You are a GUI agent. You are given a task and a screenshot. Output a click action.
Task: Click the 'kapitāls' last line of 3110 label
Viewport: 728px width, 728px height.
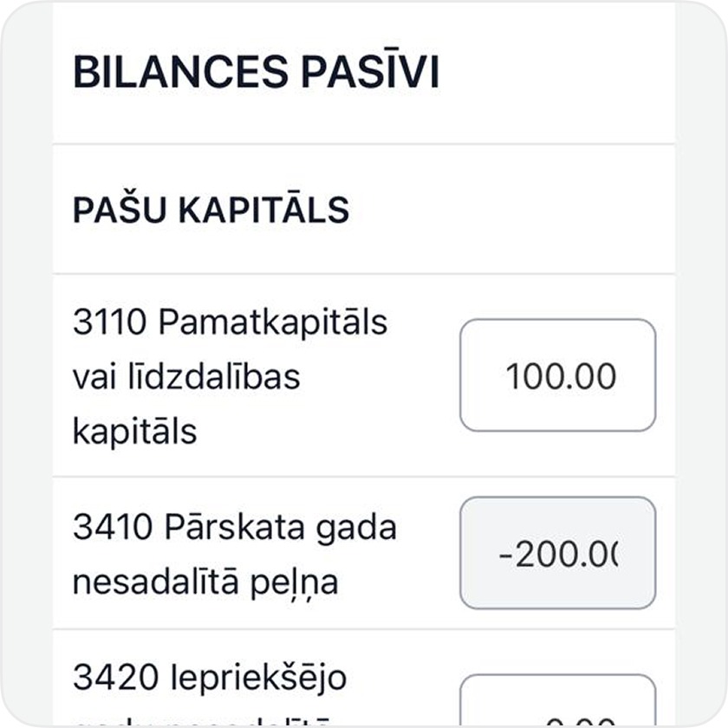point(135,431)
